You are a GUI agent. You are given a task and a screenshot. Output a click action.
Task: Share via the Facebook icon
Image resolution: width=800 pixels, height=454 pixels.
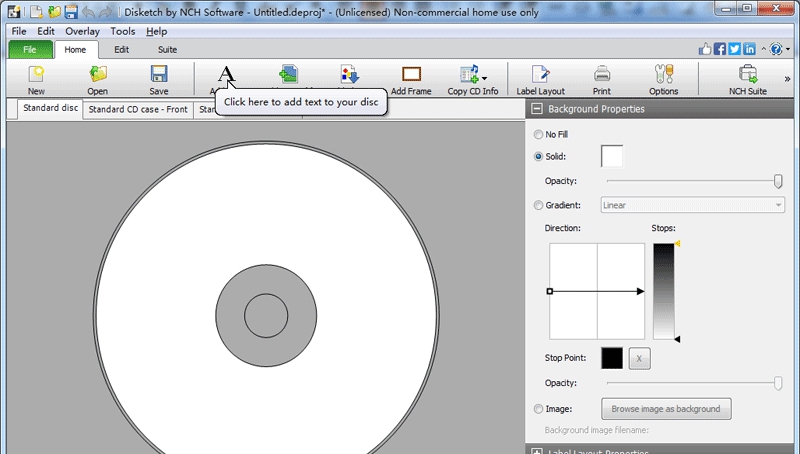tap(719, 49)
